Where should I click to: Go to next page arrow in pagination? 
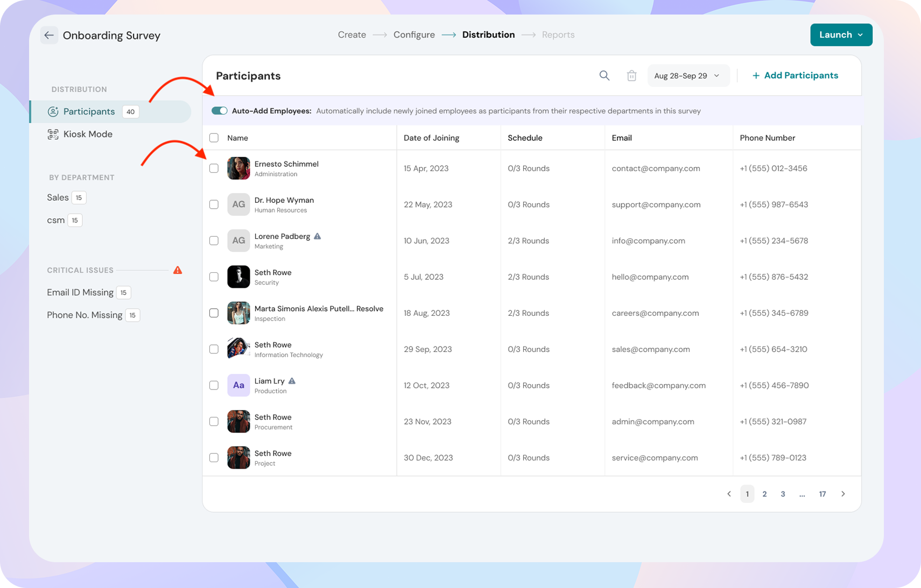[843, 494]
